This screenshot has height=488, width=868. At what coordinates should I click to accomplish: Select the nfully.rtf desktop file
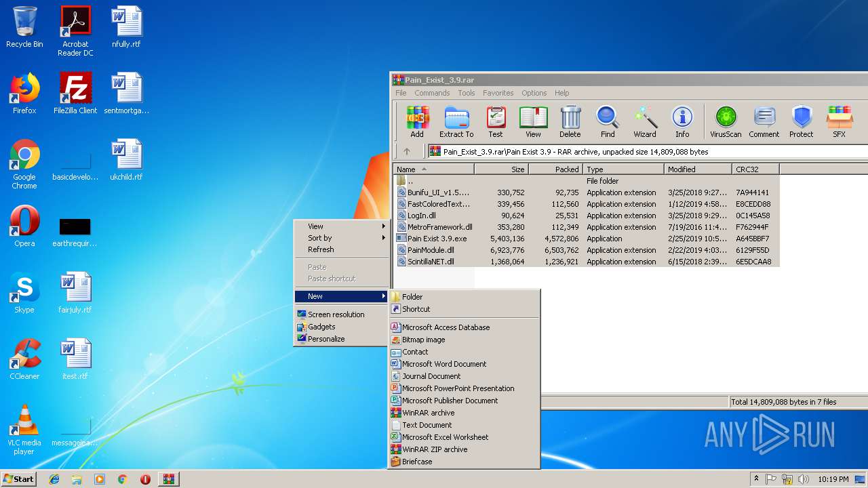pyautogui.click(x=126, y=27)
